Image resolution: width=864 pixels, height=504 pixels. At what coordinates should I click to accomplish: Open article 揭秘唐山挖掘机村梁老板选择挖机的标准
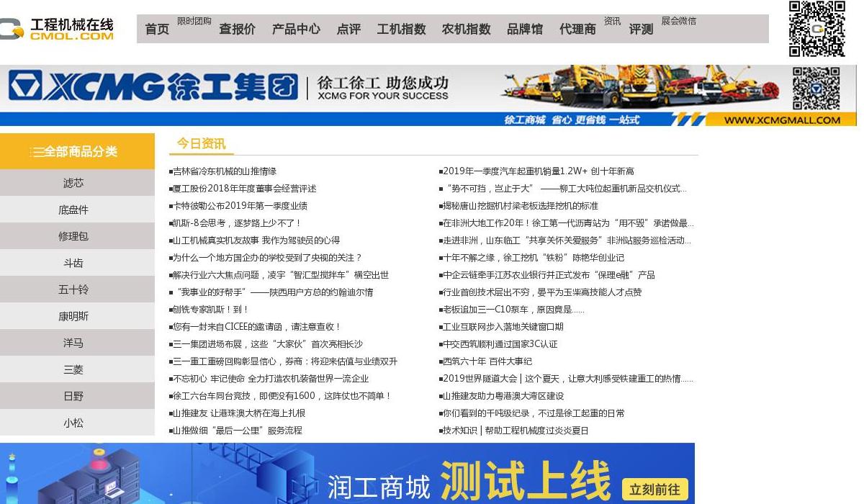[518, 206]
